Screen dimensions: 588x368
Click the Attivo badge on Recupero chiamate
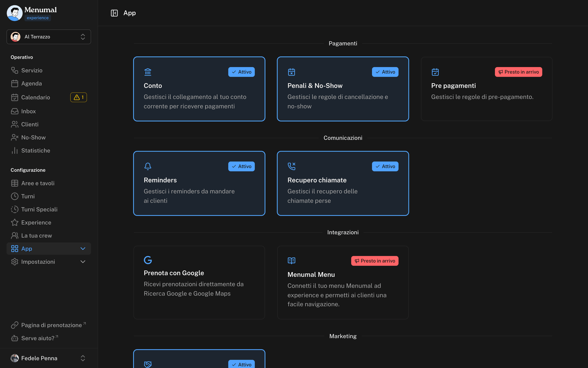tap(385, 166)
